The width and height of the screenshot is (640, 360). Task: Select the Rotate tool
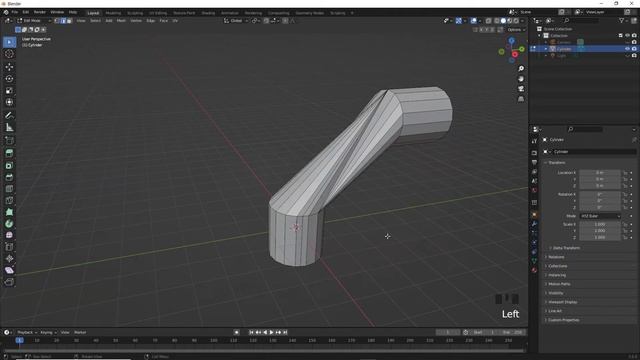(x=9, y=78)
